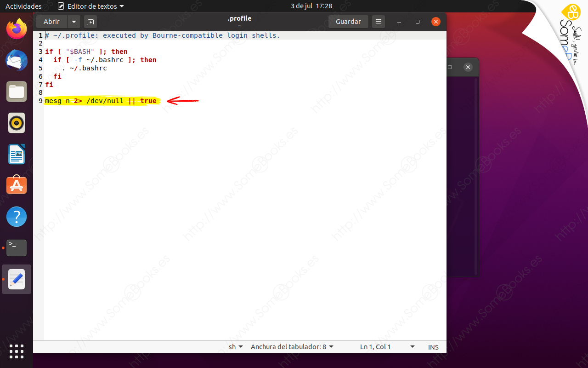Open Ubuntu Software from the dock
Image resolution: width=588 pixels, height=368 pixels.
click(x=17, y=185)
